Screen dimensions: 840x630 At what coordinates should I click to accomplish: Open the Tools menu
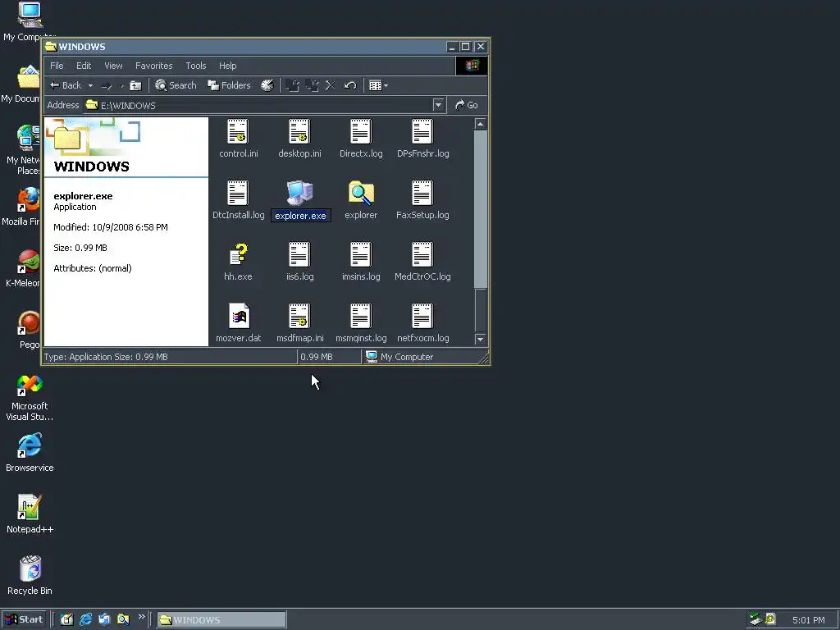195,66
